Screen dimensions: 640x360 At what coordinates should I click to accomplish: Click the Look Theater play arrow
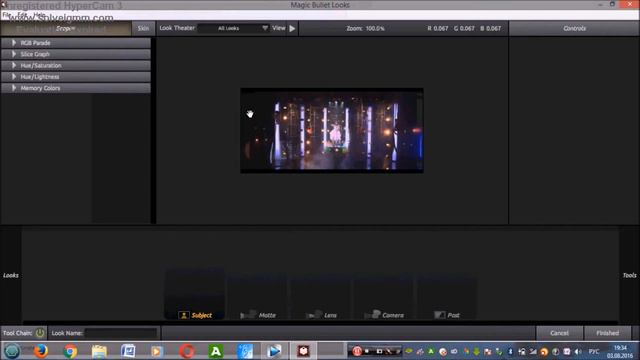click(292, 29)
